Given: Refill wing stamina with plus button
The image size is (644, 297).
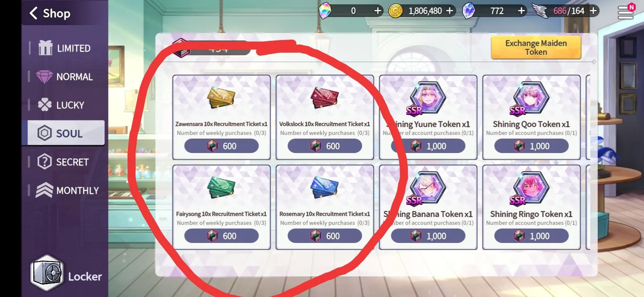Looking at the screenshot, I should pyautogui.click(x=593, y=11).
